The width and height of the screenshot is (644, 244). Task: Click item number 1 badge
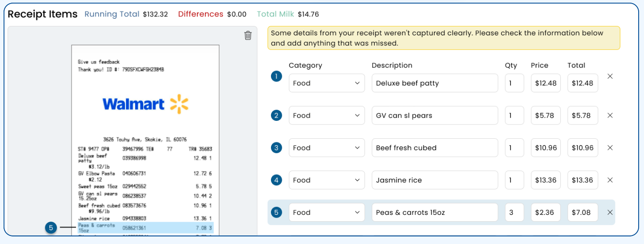(276, 77)
